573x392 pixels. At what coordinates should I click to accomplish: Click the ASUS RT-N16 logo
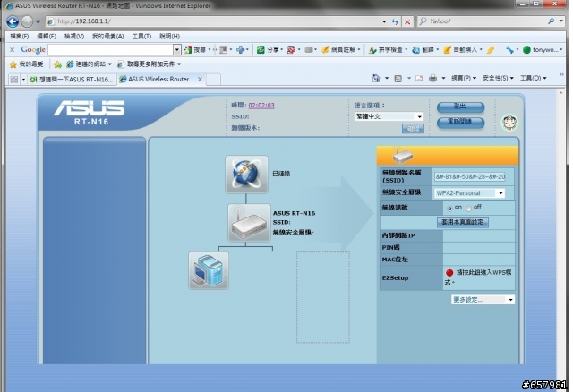[90, 113]
